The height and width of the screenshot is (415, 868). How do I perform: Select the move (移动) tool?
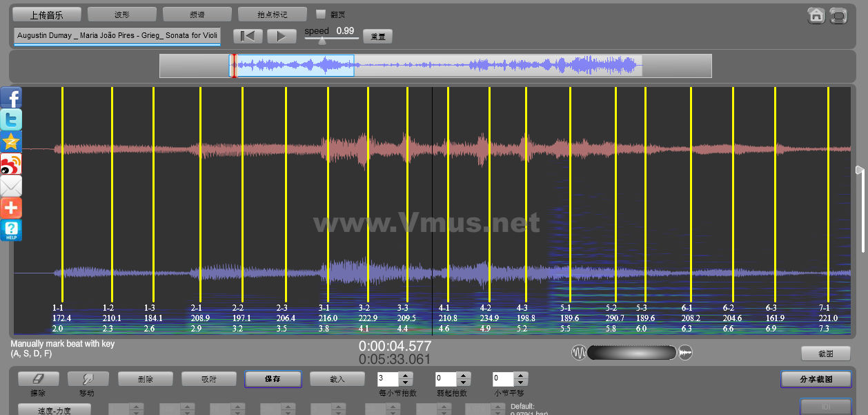click(x=88, y=379)
